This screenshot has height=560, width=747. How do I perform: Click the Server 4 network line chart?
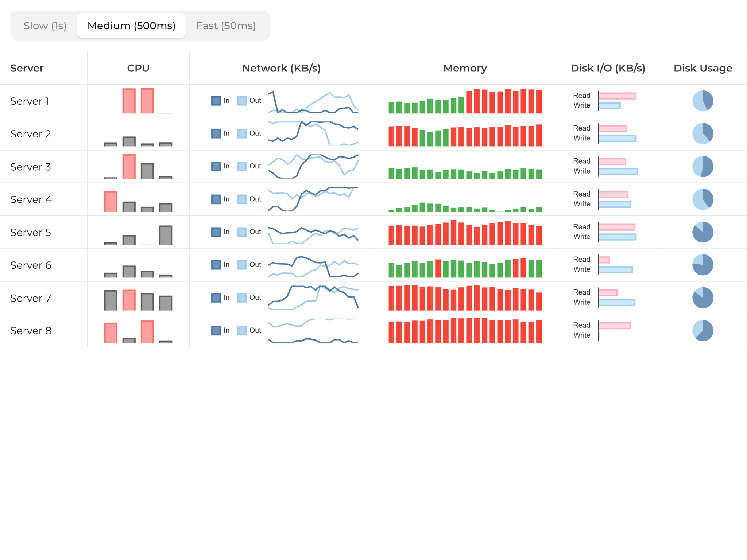pyautogui.click(x=313, y=199)
